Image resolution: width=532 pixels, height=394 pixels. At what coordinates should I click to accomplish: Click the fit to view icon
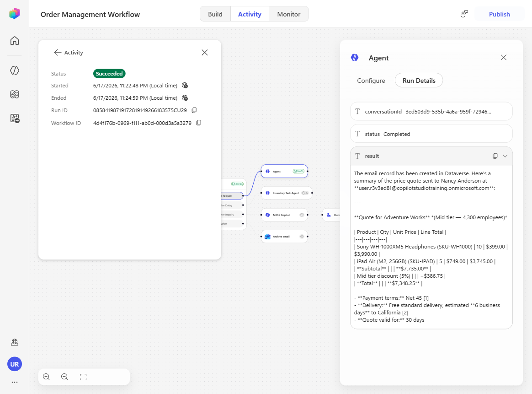click(x=83, y=377)
